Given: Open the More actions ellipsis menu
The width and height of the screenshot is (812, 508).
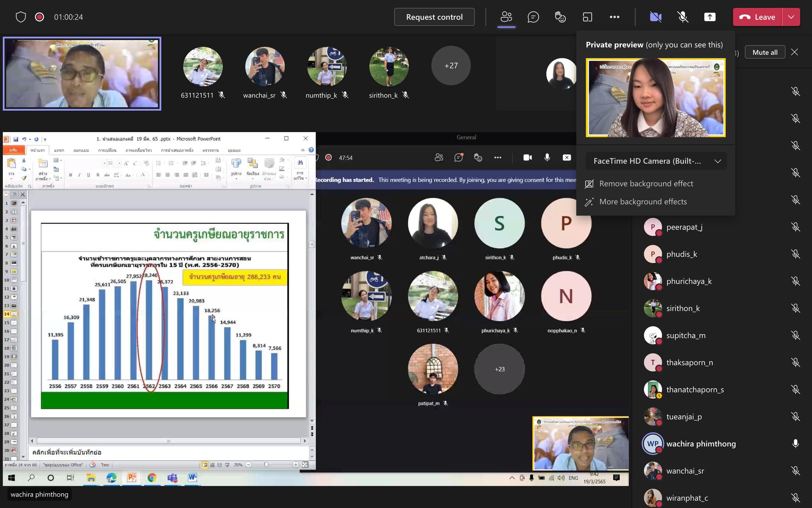Looking at the screenshot, I should [x=615, y=17].
